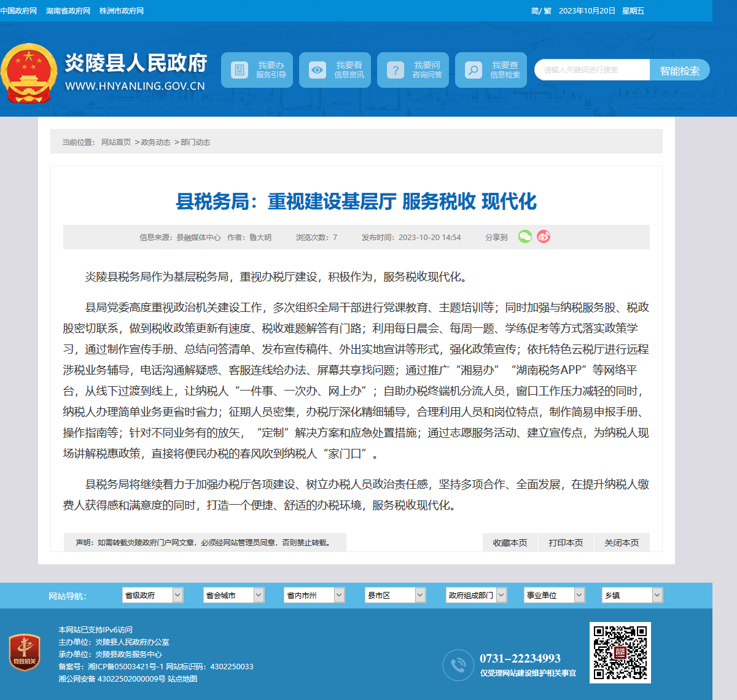Open the 乡镇 dropdown list
This screenshot has height=700, width=737.
pyautogui.click(x=633, y=595)
